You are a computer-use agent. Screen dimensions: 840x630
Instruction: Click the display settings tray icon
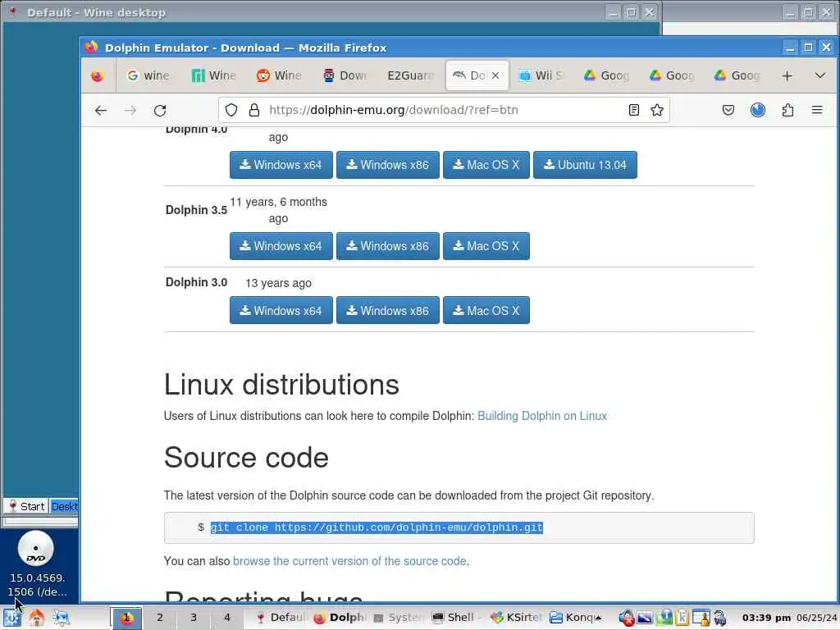click(x=645, y=618)
